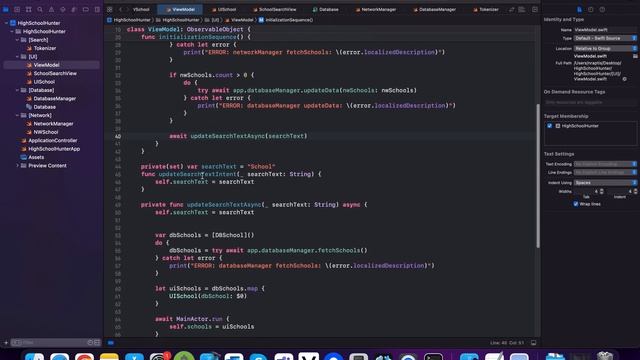The width and height of the screenshot is (640, 360).
Task: Open the Debug navigator
Action: click(74, 9)
